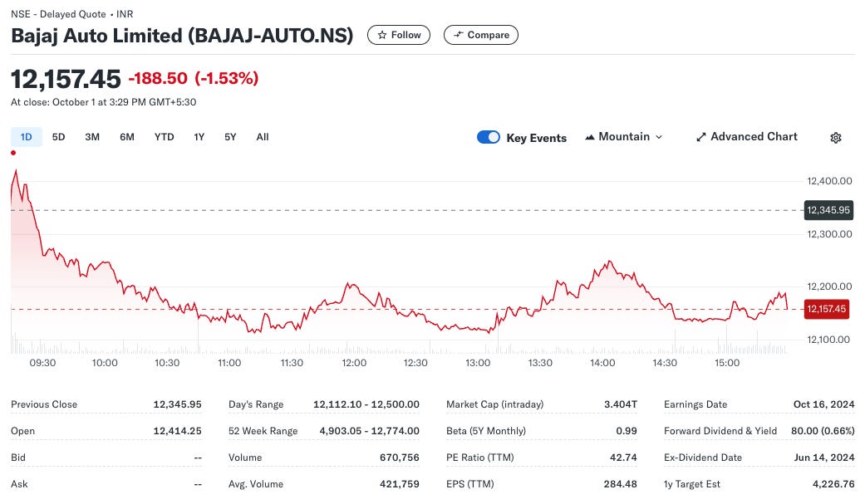Click the 12:00 time axis label
Screen dimensions: 865x504
coord(354,363)
